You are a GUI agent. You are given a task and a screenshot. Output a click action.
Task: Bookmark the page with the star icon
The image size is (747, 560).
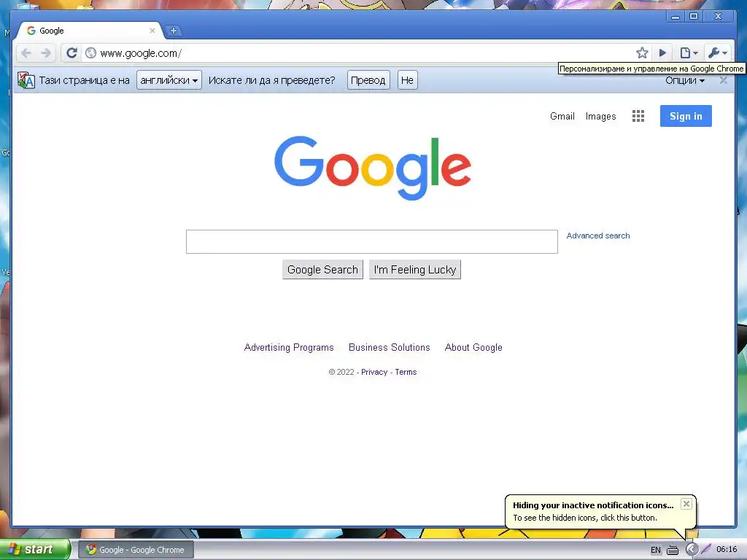coord(642,52)
